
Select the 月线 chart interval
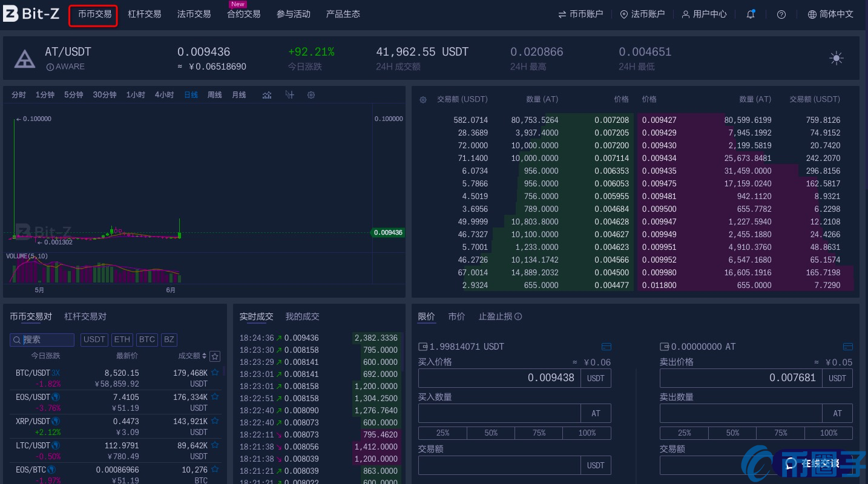coord(239,95)
